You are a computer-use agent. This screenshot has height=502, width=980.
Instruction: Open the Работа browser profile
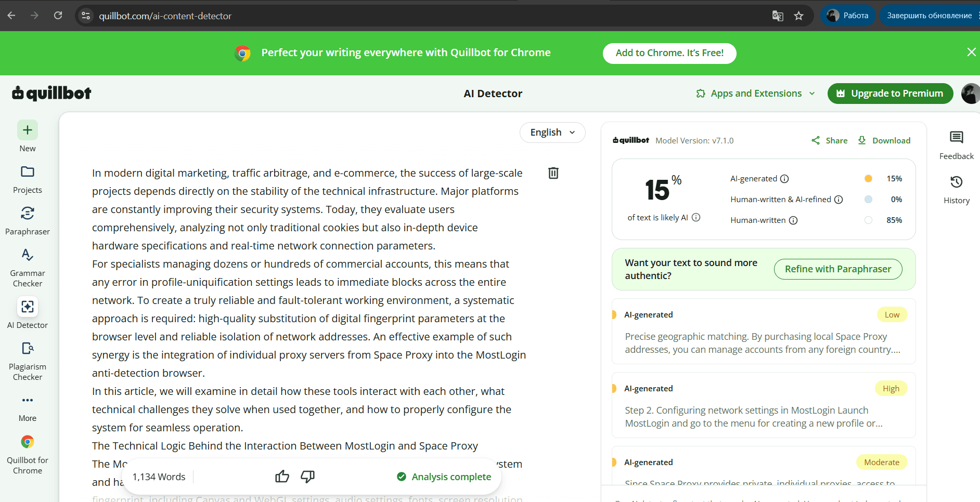[848, 16]
